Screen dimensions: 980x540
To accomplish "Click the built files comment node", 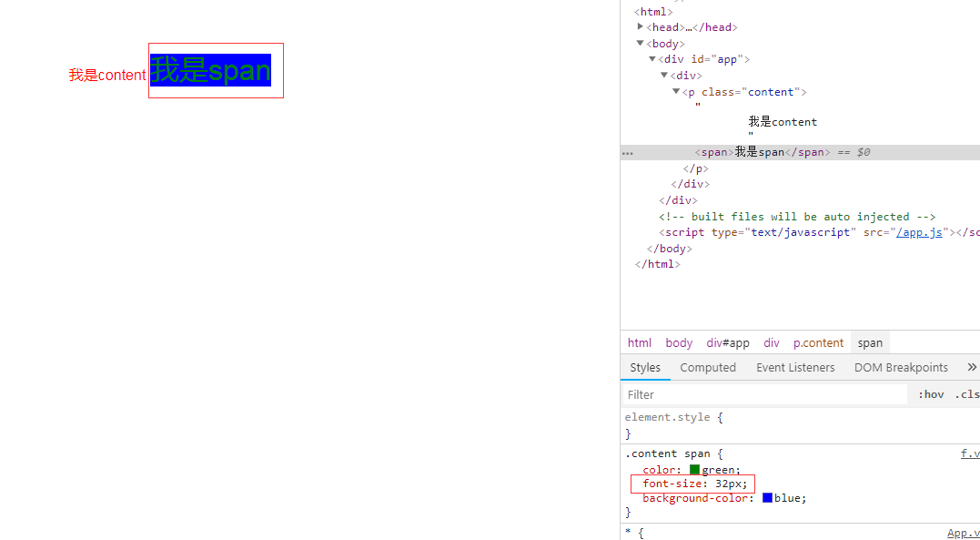I will [797, 217].
